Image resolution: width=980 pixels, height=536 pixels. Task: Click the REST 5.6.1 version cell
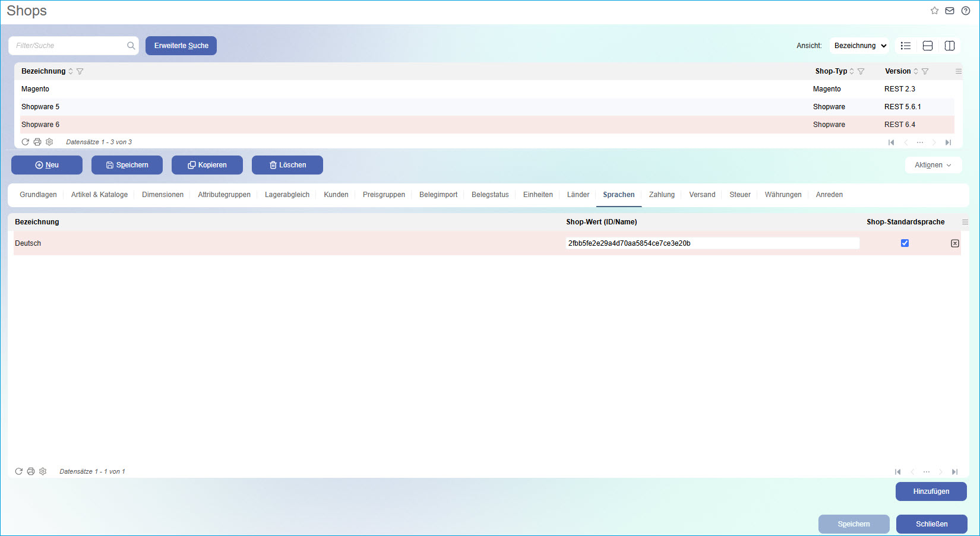[903, 107]
